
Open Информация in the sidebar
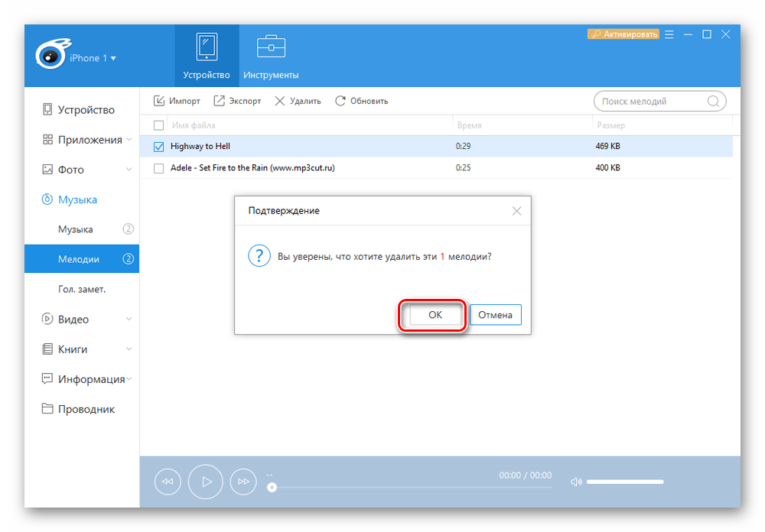pyautogui.click(x=82, y=379)
